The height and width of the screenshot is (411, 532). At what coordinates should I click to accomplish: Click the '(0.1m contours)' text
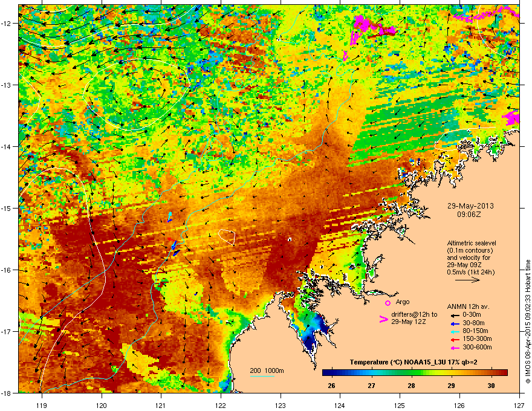[470, 251]
